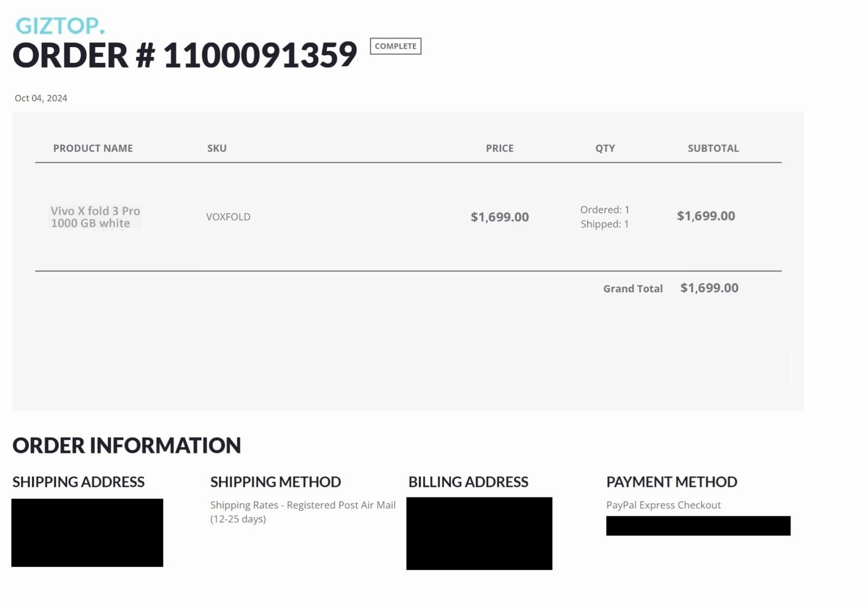Image resolution: width=868 pixels, height=608 pixels.
Task: Click the QTY column header
Action: tap(605, 148)
